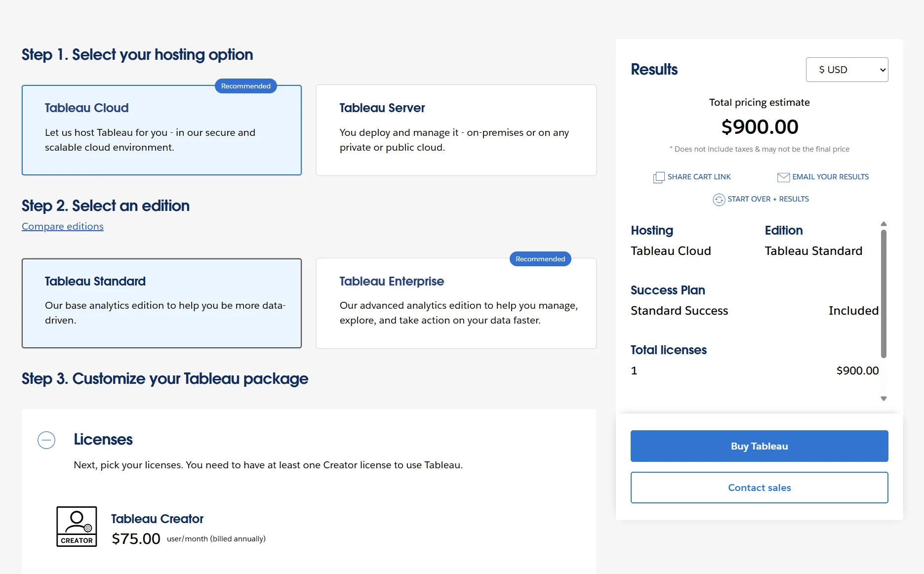Click the Success Plan heading
Viewport: 924px width, 574px height.
click(668, 290)
